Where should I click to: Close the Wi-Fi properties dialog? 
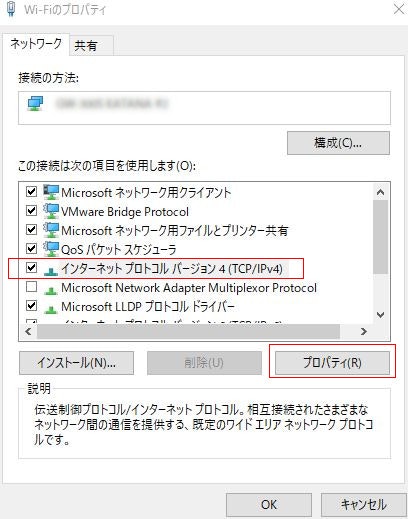399,9
